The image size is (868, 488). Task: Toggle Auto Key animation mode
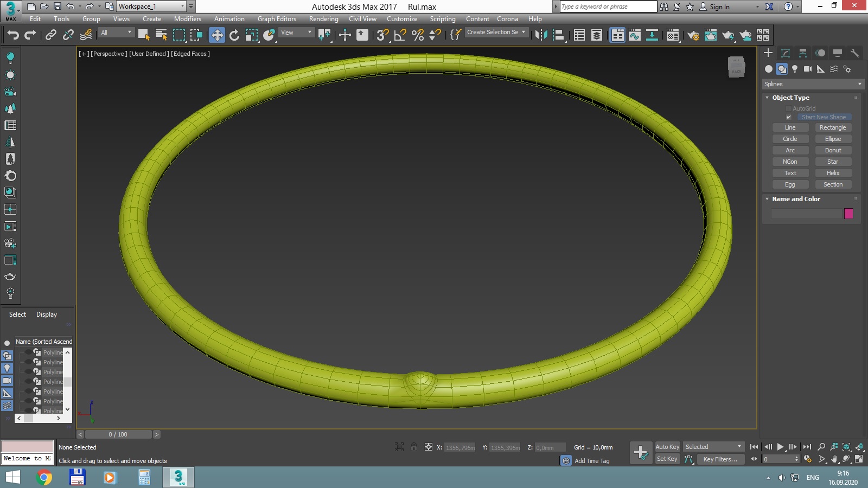(x=667, y=447)
